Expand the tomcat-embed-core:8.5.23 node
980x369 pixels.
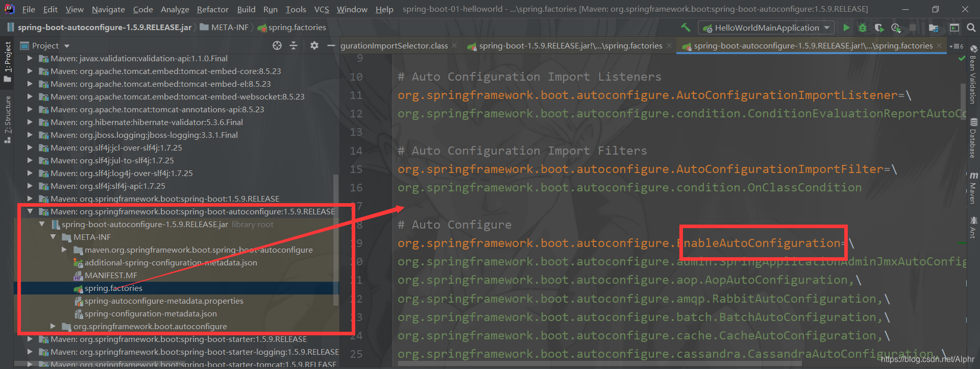coord(30,71)
